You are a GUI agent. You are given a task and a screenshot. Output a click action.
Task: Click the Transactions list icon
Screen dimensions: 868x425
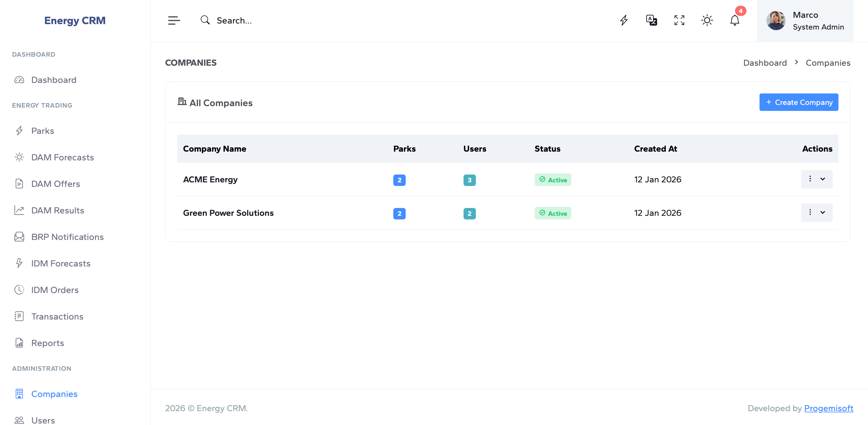pos(19,316)
